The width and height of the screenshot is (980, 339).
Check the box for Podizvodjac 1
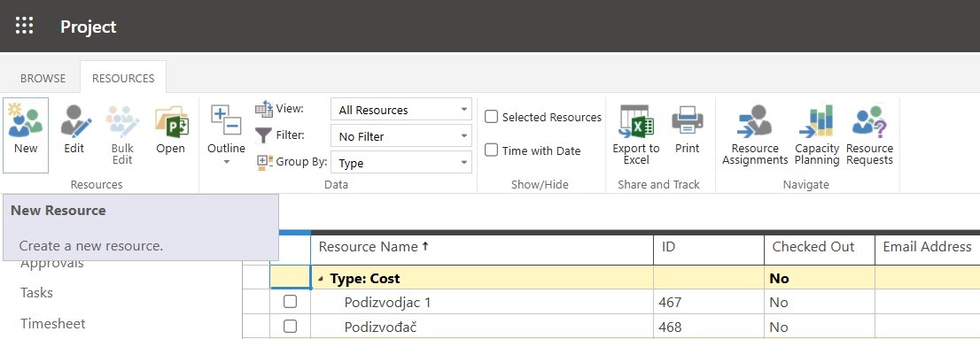(x=290, y=302)
